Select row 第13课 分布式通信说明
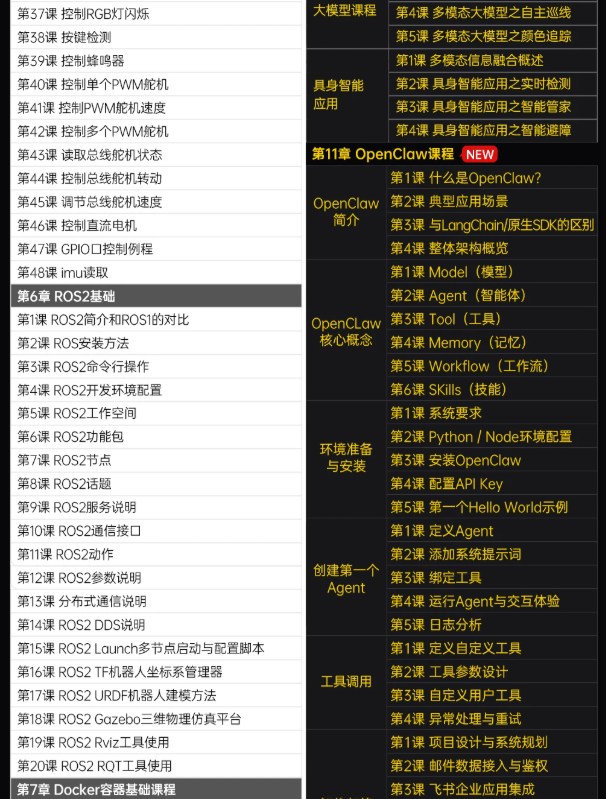Viewport: 606px width, 799px height. (156, 601)
